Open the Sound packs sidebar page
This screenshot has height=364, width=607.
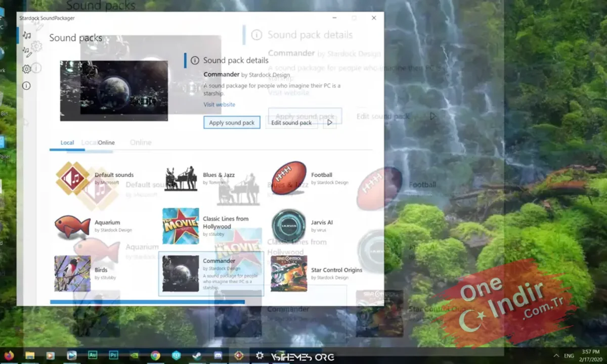[x=27, y=35]
